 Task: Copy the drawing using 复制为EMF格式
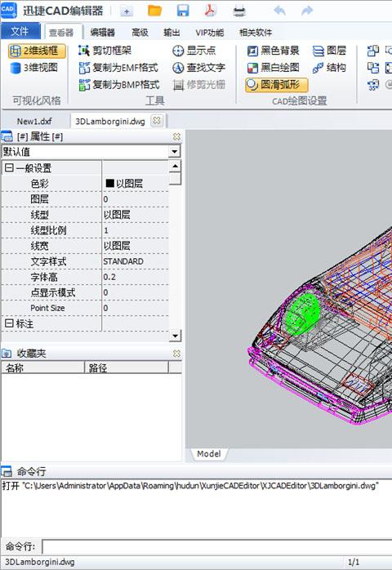point(118,68)
